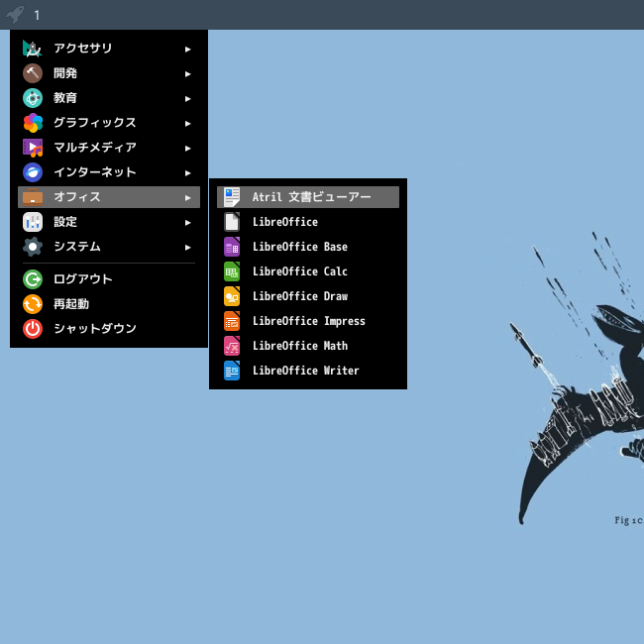Image resolution: width=644 pixels, height=644 pixels.
Task: Click the Atril document viewer icon
Action: (232, 197)
